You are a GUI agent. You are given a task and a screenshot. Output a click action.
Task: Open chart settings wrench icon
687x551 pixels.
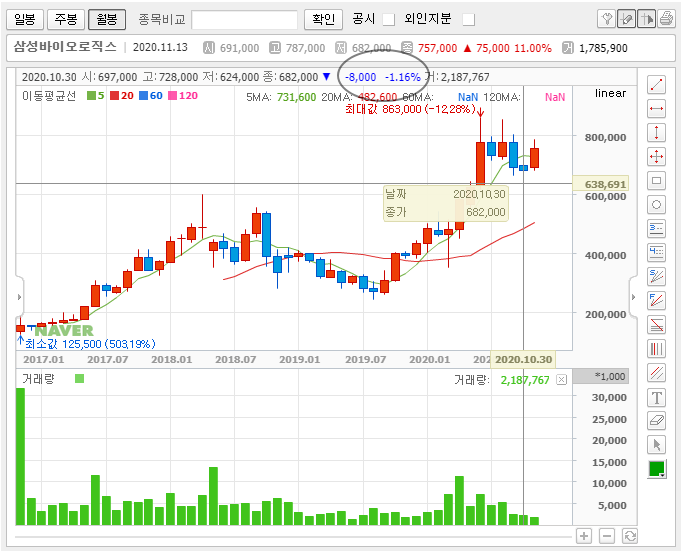[606, 19]
